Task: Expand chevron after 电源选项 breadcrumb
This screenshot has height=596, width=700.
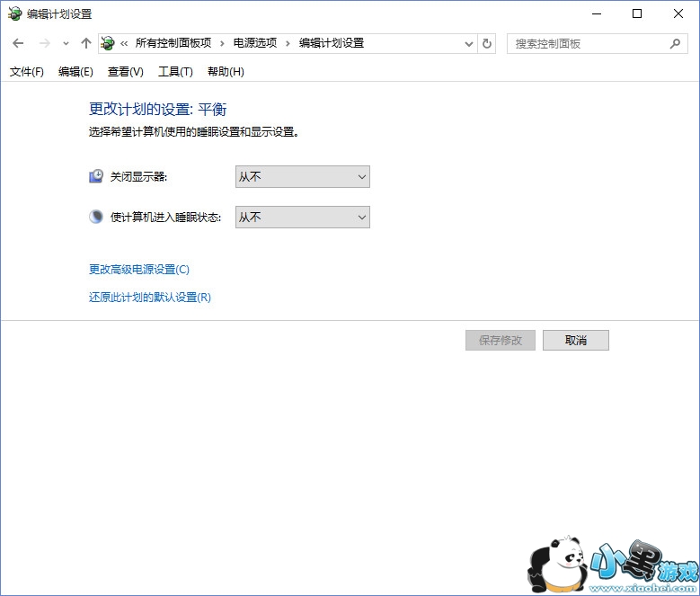Action: pyautogui.click(x=288, y=44)
